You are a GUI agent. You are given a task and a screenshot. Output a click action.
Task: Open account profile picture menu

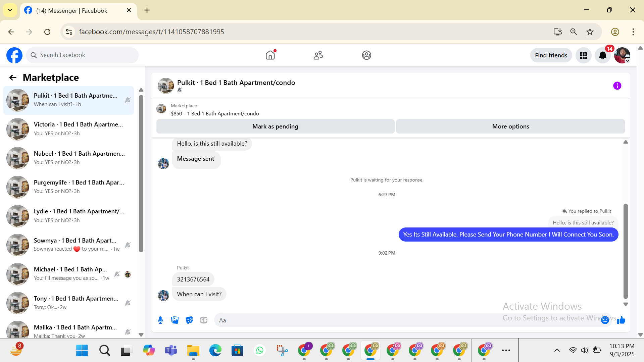[622, 55]
